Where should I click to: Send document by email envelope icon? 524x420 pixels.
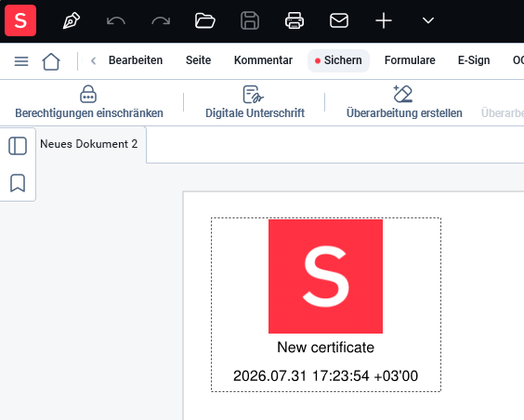tap(339, 20)
